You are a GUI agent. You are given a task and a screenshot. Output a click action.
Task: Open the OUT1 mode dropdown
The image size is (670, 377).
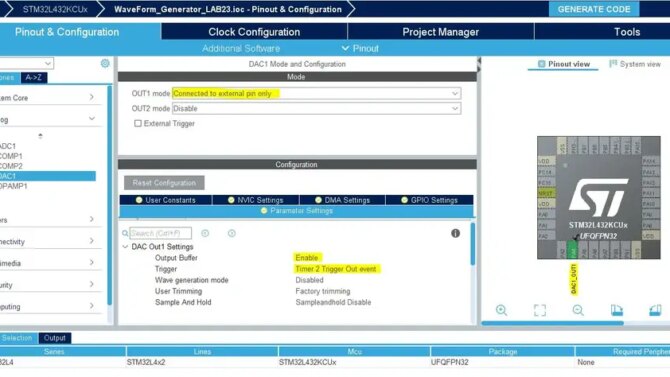(x=317, y=93)
